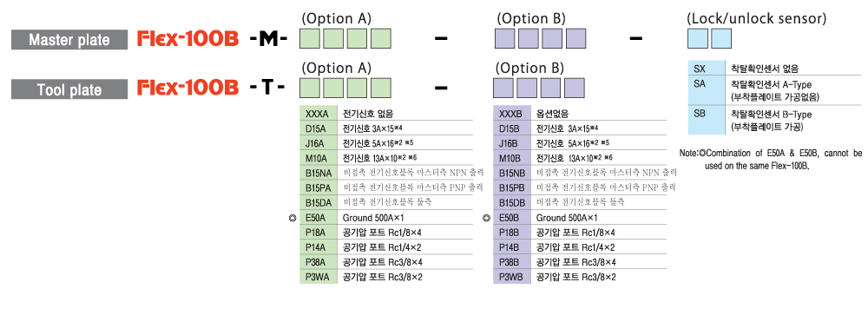Select the P3WA code cell
This screenshot has width=868, height=322.
(x=317, y=277)
